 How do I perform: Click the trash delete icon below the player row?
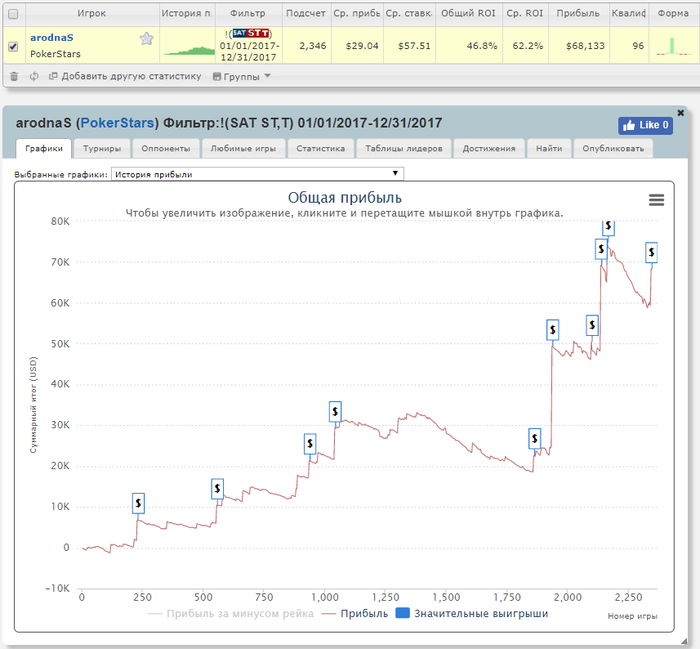14,76
